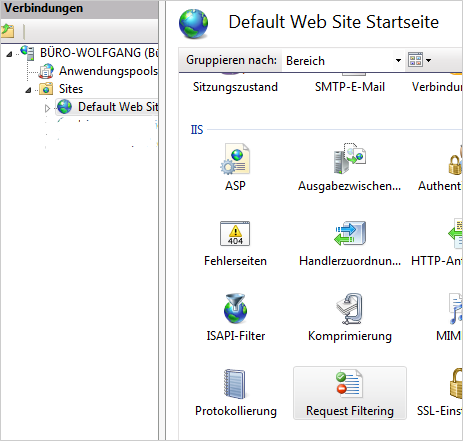
Task: Open the MIME-Typ music note icon
Action: coord(456,309)
